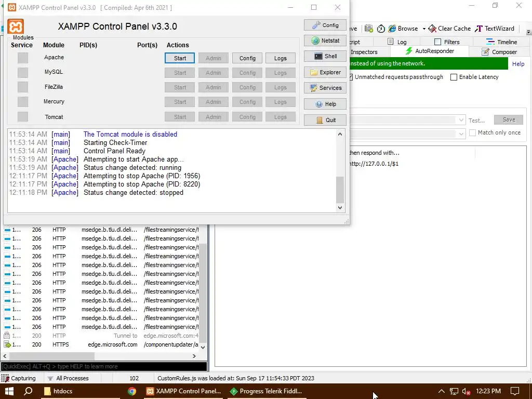Toggle Tomcat service install checkbox
Viewport: 532px width, 399px height.
[23, 117]
